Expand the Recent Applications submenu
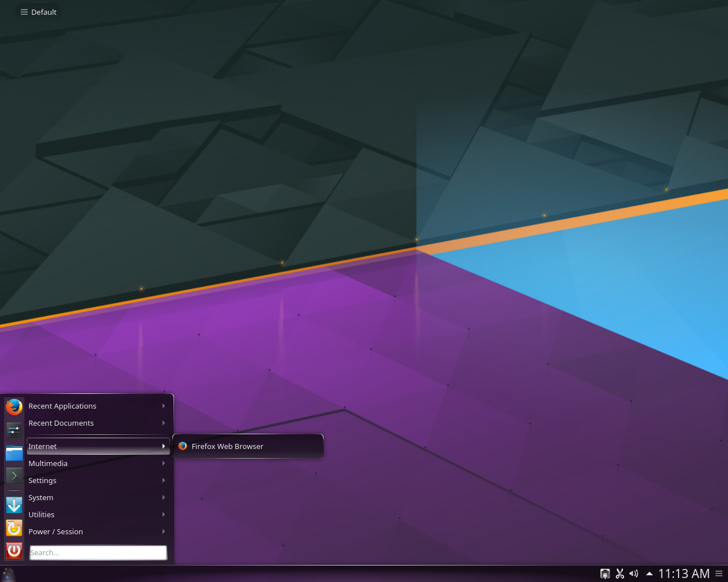The height and width of the screenshot is (582, 728). (x=98, y=406)
